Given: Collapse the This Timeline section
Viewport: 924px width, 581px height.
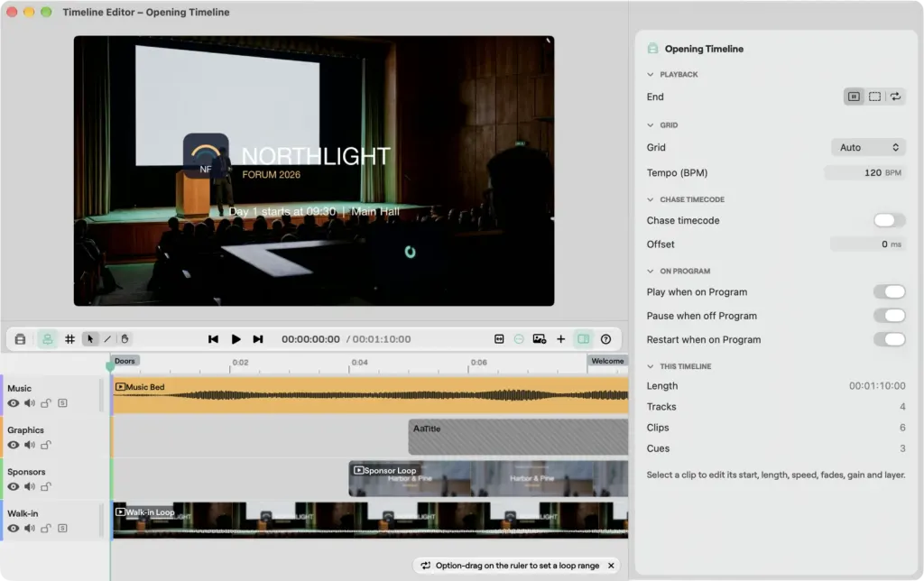Looking at the screenshot, I should (x=650, y=366).
